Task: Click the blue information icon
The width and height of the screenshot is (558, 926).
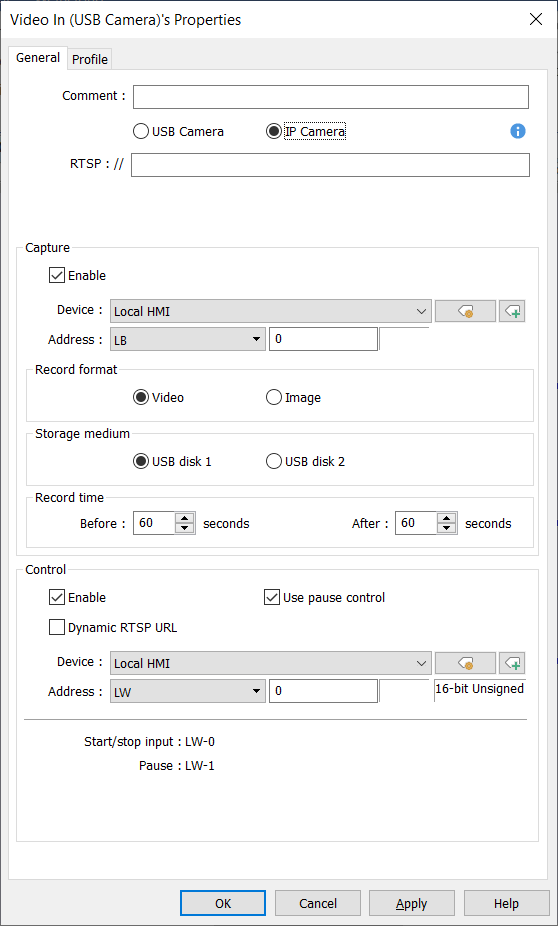Action: 518,131
